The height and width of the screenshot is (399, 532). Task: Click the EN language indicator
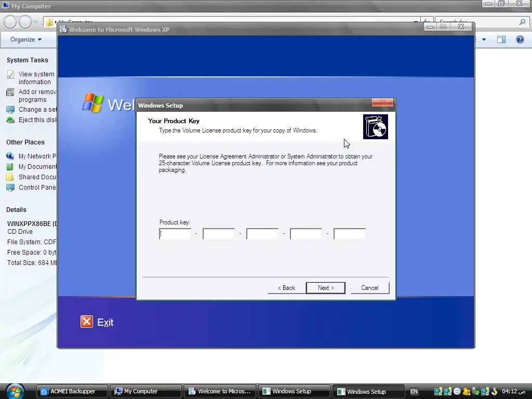[414, 391]
